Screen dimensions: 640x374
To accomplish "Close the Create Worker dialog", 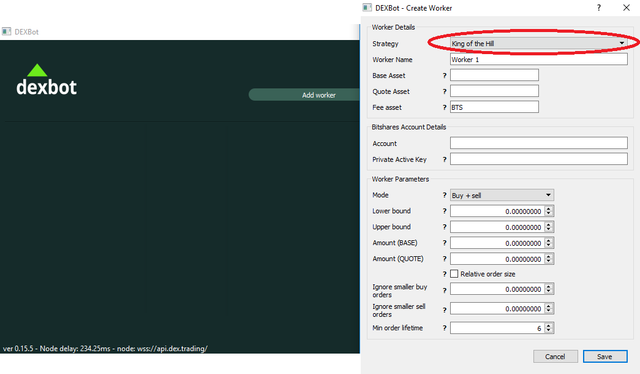I will [626, 8].
